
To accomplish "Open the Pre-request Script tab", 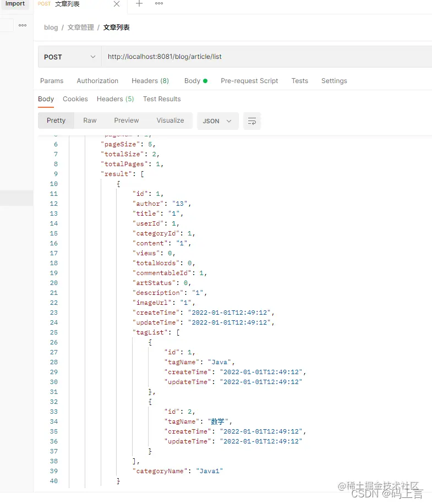I will pos(249,81).
